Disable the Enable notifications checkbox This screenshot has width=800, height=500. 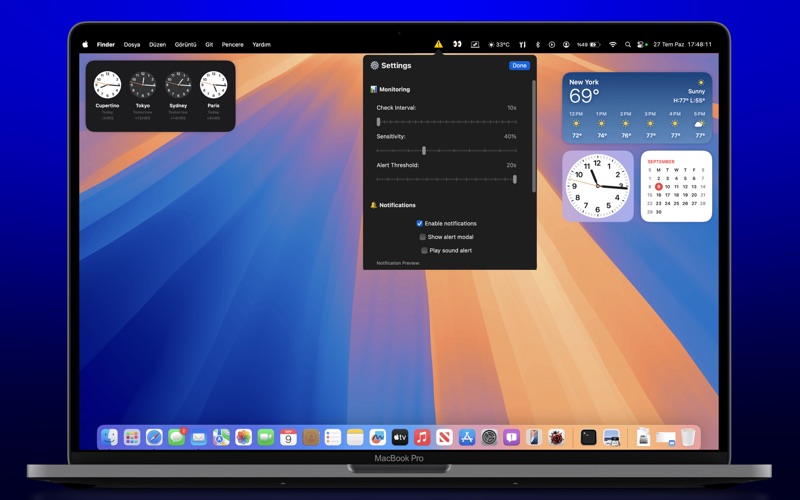pyautogui.click(x=419, y=223)
